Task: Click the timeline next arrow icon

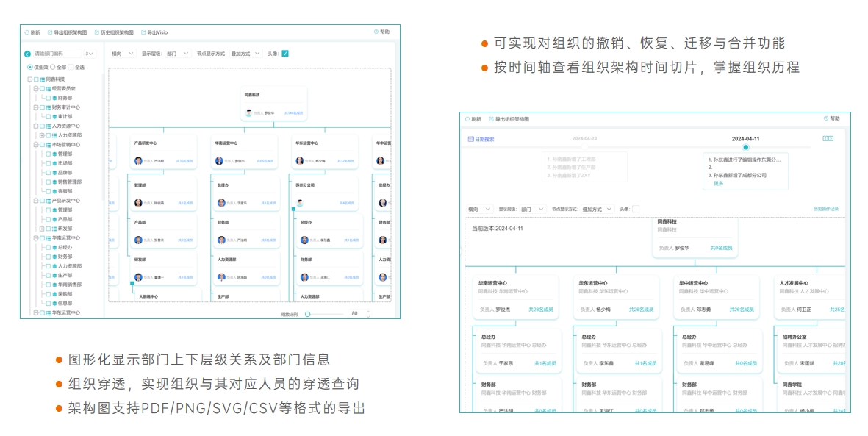Action: pos(831,138)
